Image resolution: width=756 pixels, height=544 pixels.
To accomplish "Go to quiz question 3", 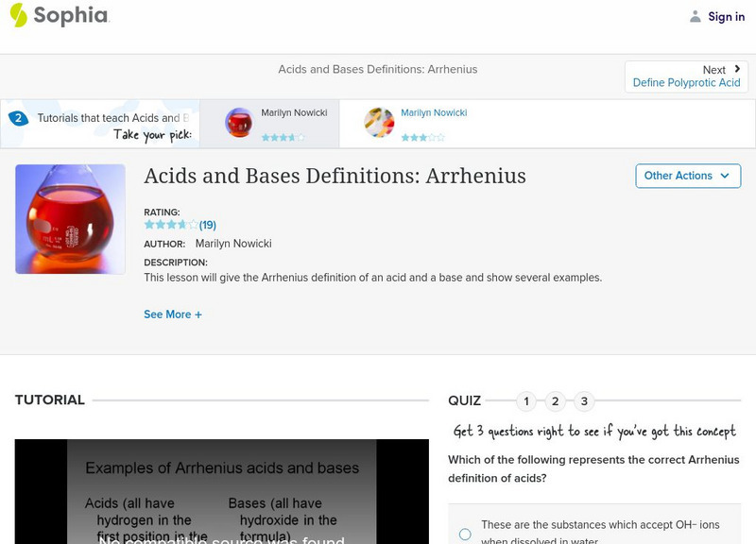I will coord(584,401).
